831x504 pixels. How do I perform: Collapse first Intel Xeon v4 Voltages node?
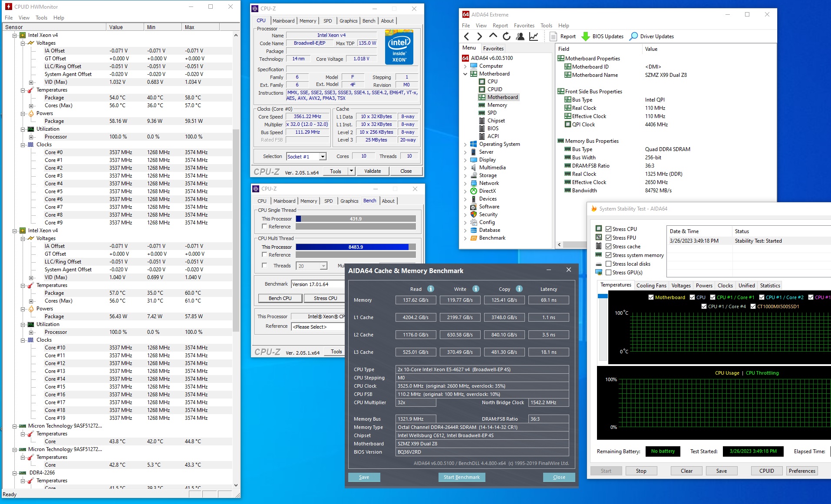tap(23, 43)
